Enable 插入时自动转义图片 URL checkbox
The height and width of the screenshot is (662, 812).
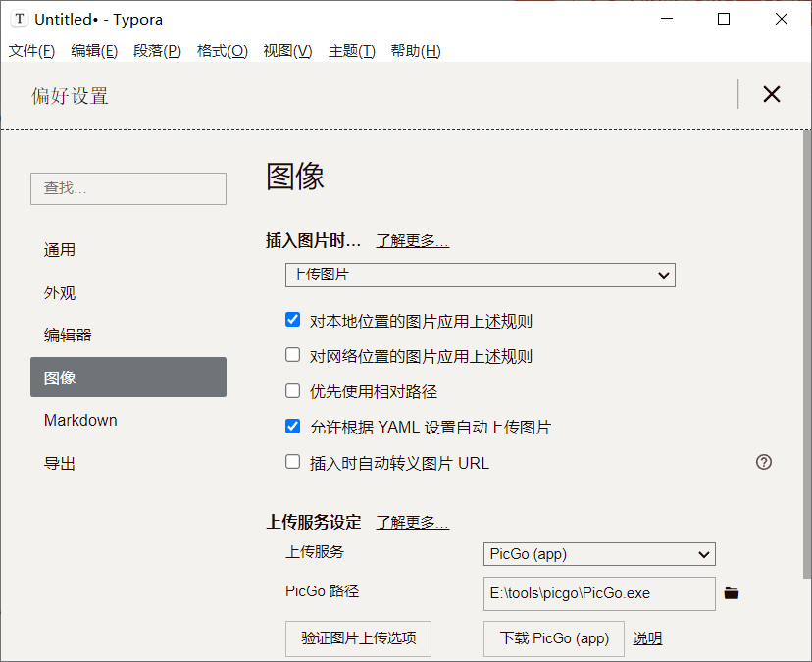[292, 462]
